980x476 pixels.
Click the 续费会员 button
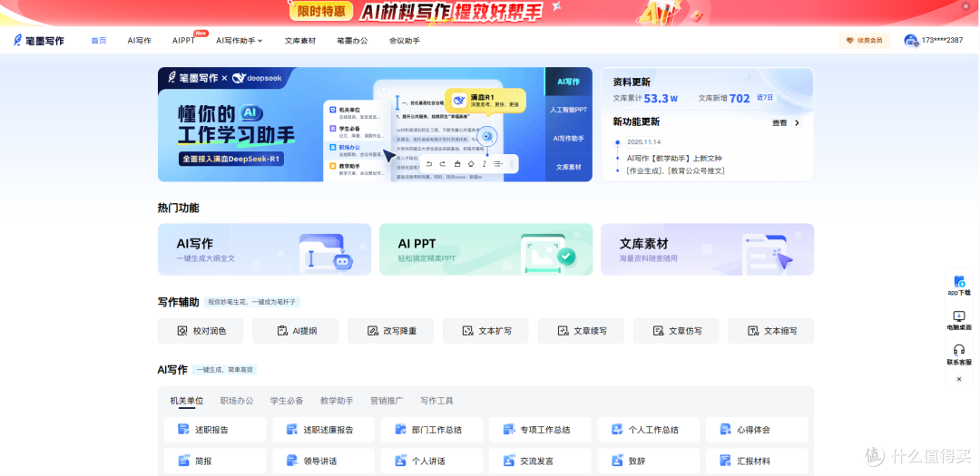pos(865,41)
